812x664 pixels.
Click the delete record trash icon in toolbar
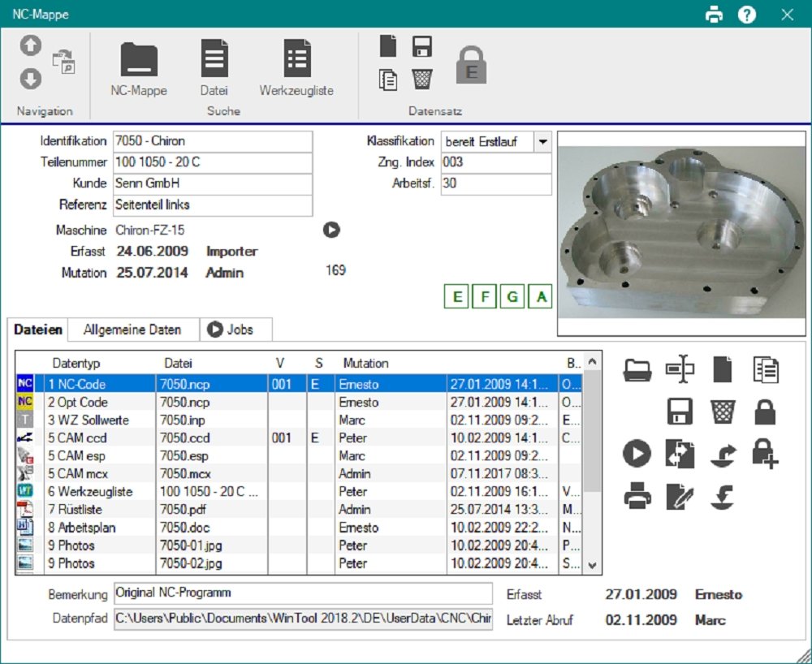[421, 79]
